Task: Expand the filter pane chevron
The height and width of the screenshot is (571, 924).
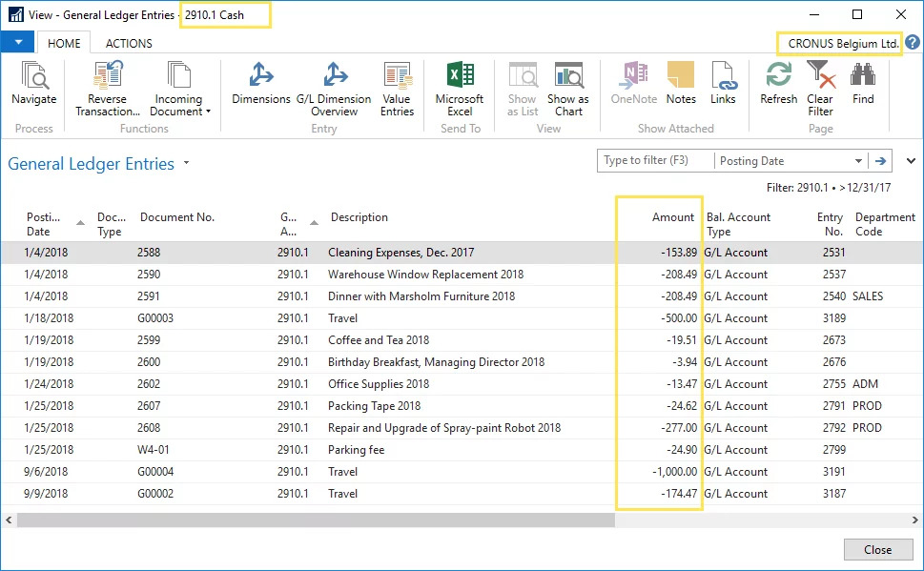Action: pos(911,161)
